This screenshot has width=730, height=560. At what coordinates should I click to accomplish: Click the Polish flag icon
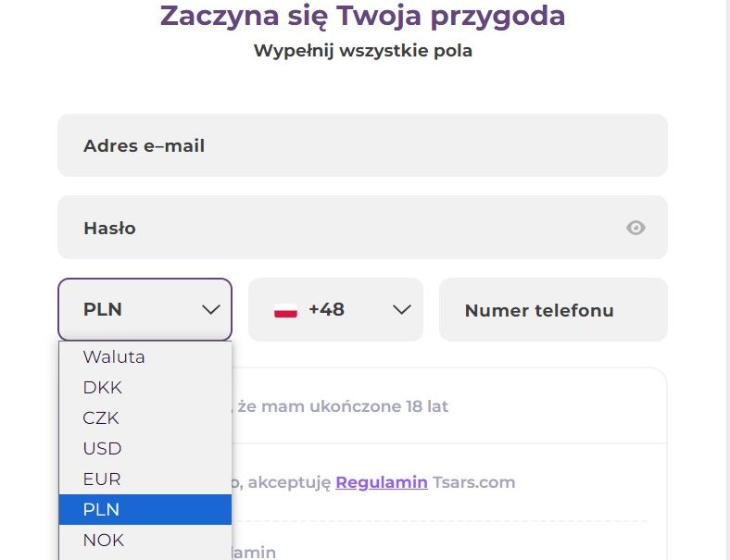pos(286,310)
